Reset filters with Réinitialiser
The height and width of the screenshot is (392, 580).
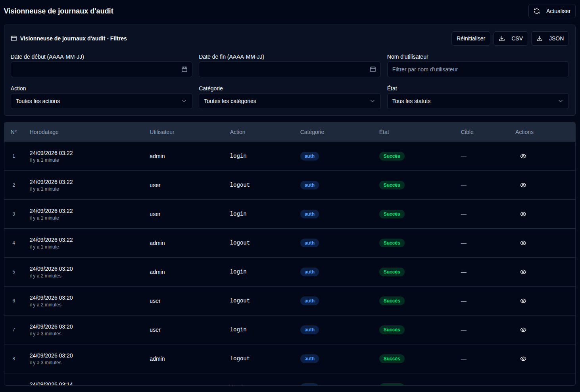pos(471,38)
